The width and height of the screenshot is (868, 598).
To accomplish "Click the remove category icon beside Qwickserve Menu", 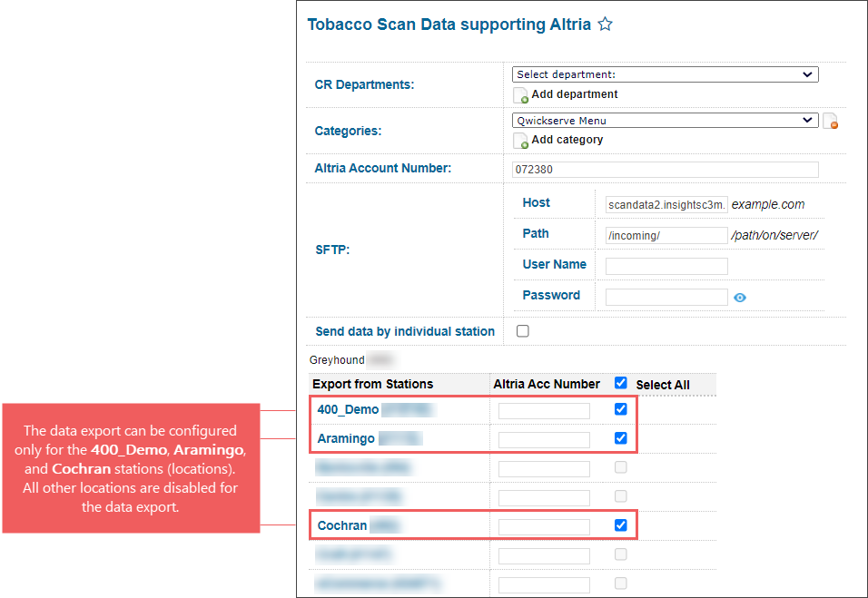I will pyautogui.click(x=831, y=121).
